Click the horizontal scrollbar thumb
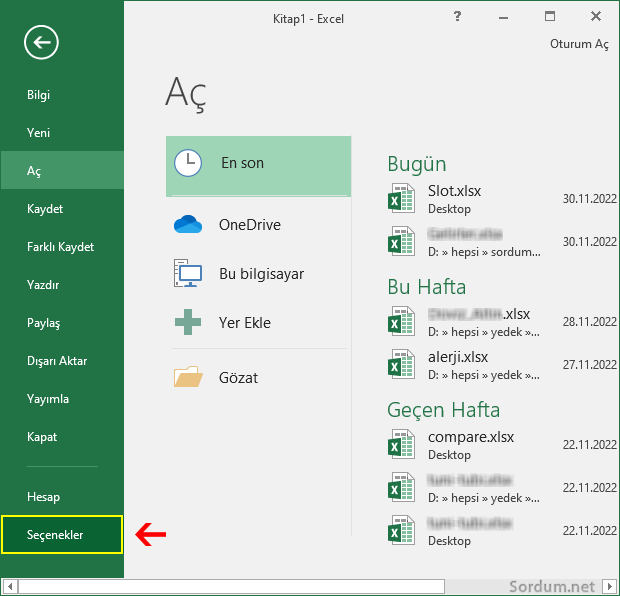The image size is (620, 596). (231, 586)
